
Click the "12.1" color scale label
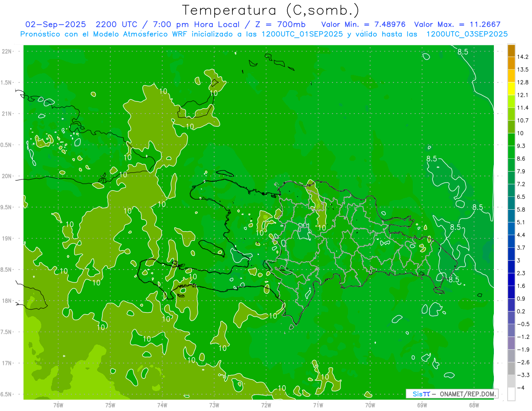523,95
